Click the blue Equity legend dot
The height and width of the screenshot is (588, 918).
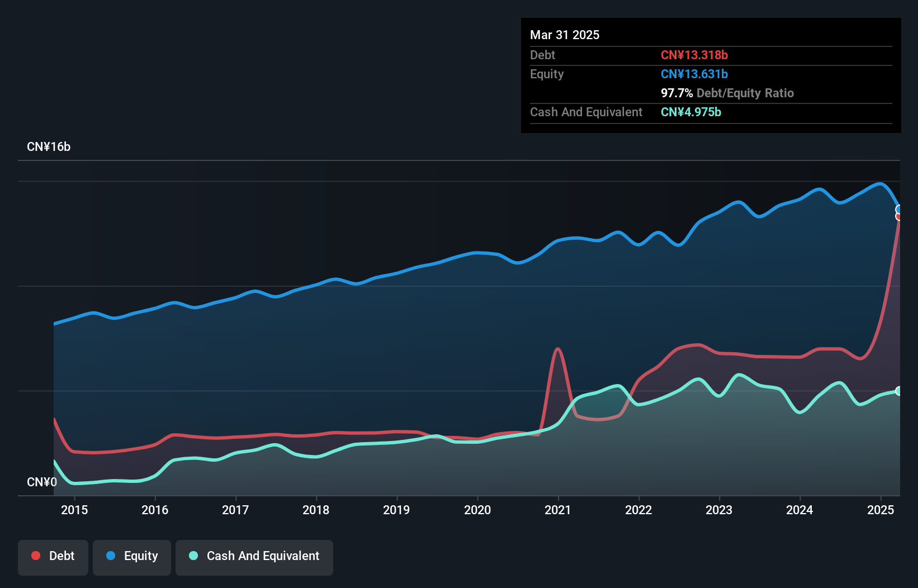pyautogui.click(x=111, y=556)
